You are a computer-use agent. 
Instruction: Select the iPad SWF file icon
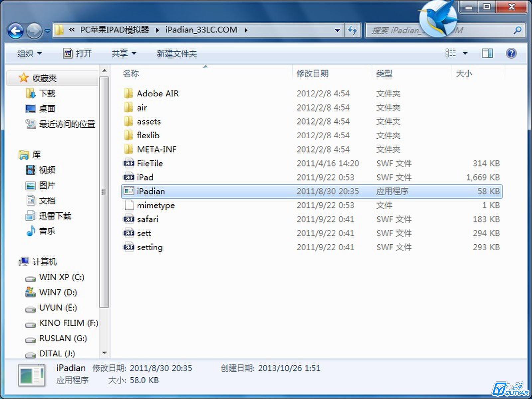tap(129, 177)
